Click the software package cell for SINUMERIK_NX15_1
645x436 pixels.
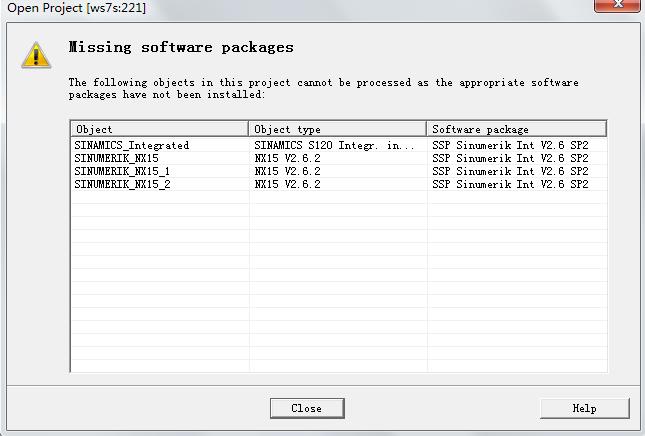click(510, 171)
